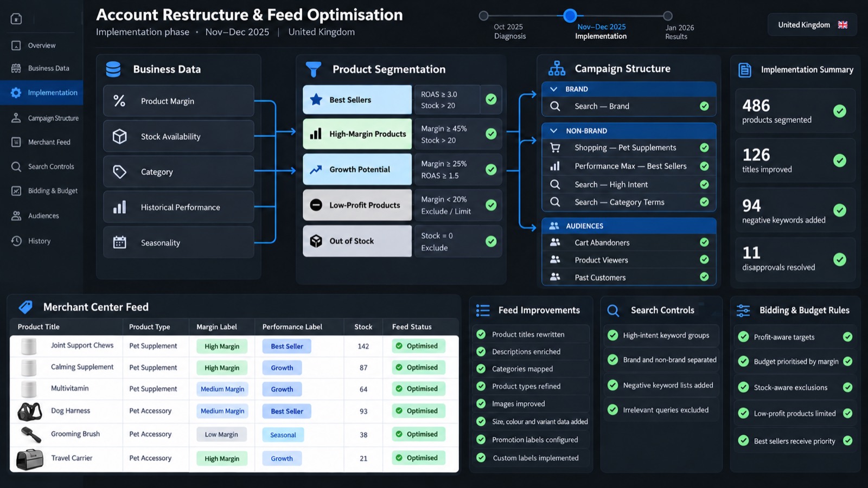Open the Business Data database icon
Screen dimensions: 868x488
[x=113, y=69]
